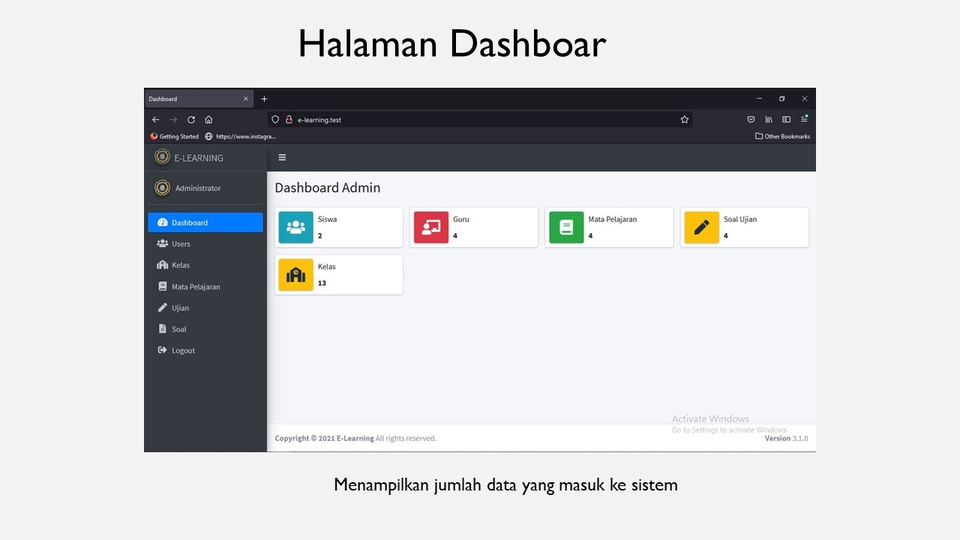Click Logout in the sidebar
This screenshot has width=960, height=540.
[205, 350]
